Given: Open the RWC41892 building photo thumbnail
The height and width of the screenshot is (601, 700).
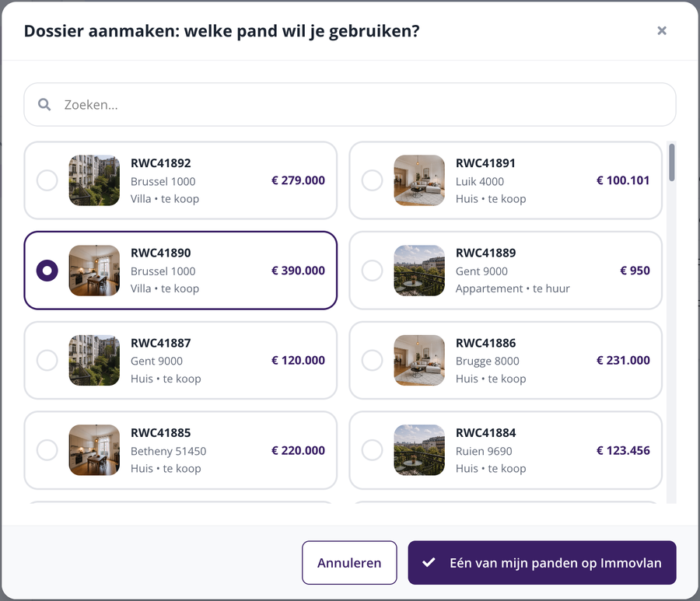Looking at the screenshot, I should click(x=94, y=180).
